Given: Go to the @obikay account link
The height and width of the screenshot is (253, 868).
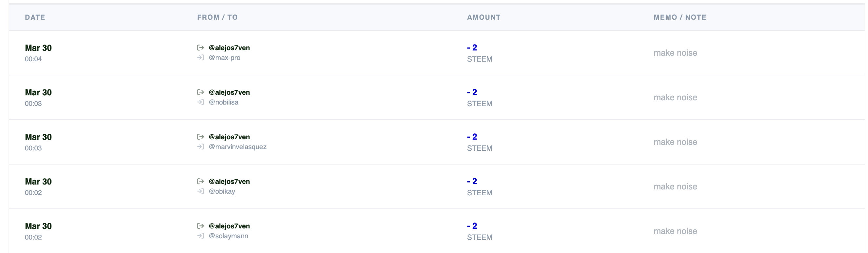Looking at the screenshot, I should (x=222, y=191).
